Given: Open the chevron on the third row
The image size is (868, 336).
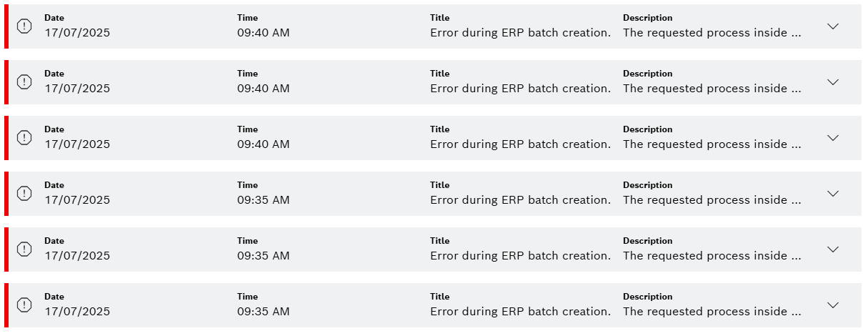Looking at the screenshot, I should pos(832,138).
